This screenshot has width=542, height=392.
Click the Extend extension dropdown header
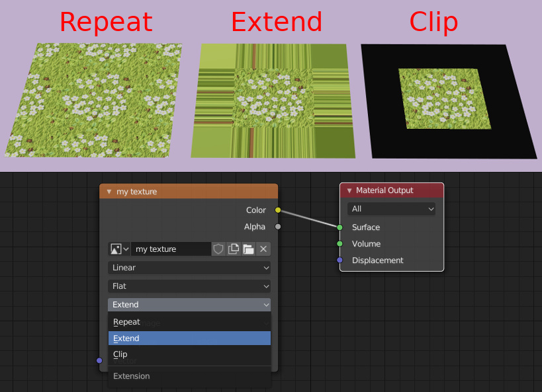point(189,305)
